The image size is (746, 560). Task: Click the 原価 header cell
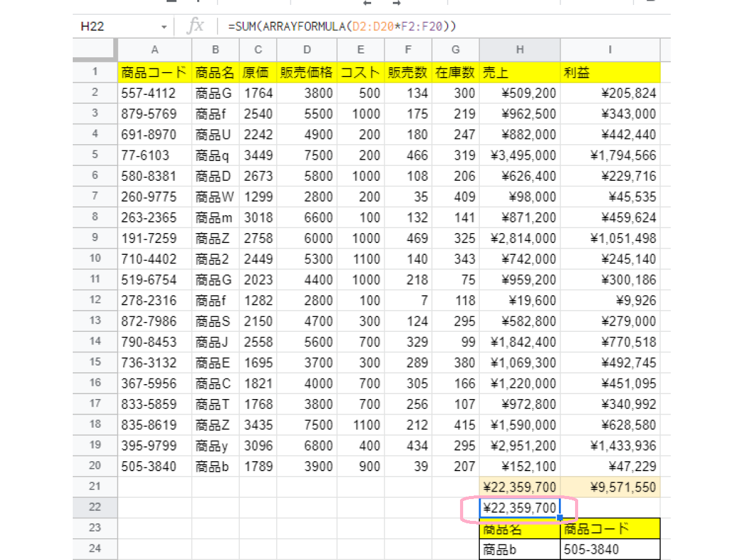click(258, 72)
